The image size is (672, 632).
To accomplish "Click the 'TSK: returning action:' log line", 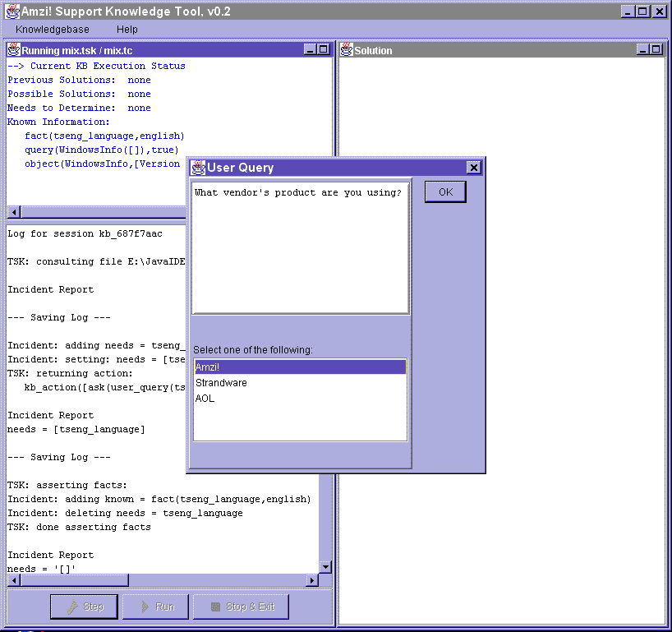I will point(71,373).
